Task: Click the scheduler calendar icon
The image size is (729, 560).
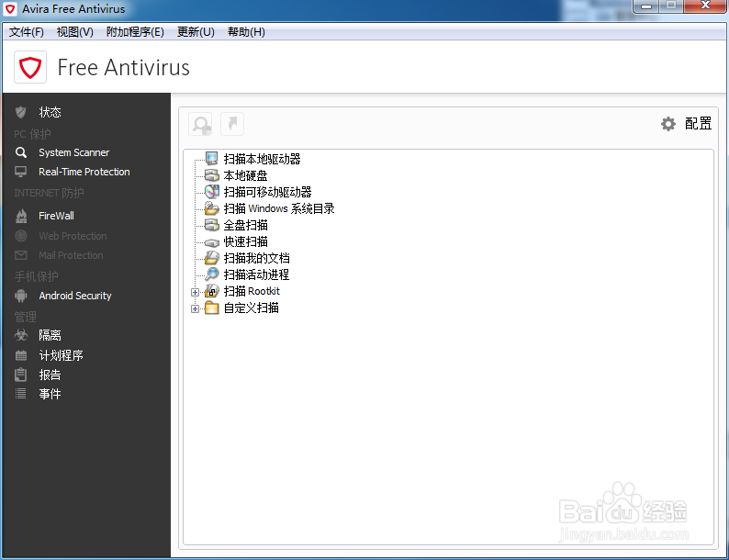Action: point(21,355)
